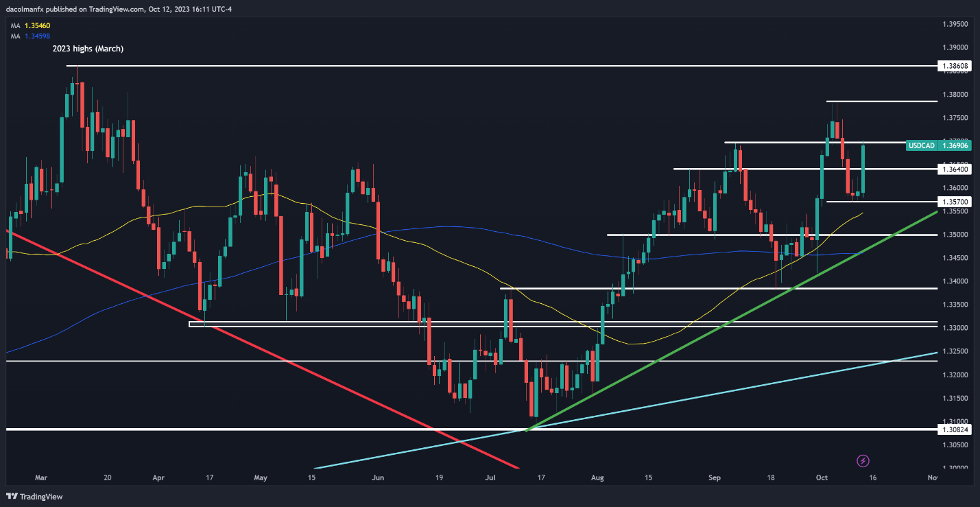Screen dimensions: 980x507
Task: Select the 1.36400 level price label
Action: 955,169
